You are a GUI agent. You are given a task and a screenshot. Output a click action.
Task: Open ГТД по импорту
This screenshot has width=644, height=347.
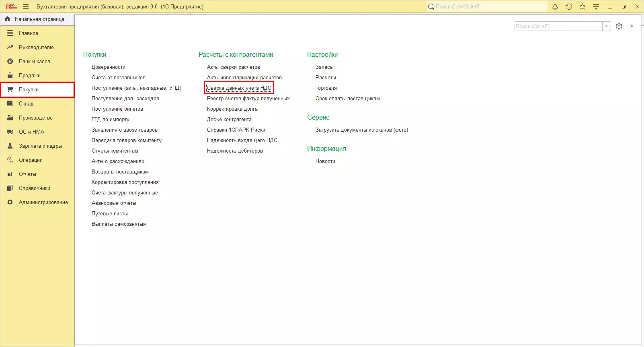click(111, 120)
